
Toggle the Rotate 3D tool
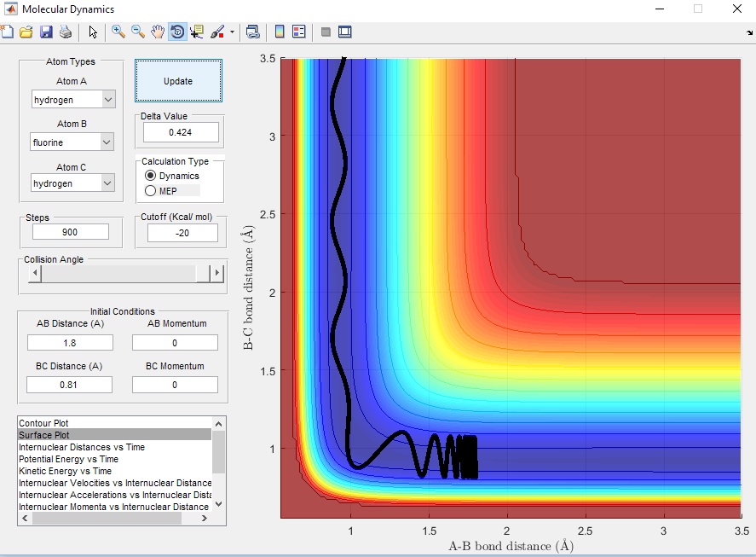click(x=177, y=32)
